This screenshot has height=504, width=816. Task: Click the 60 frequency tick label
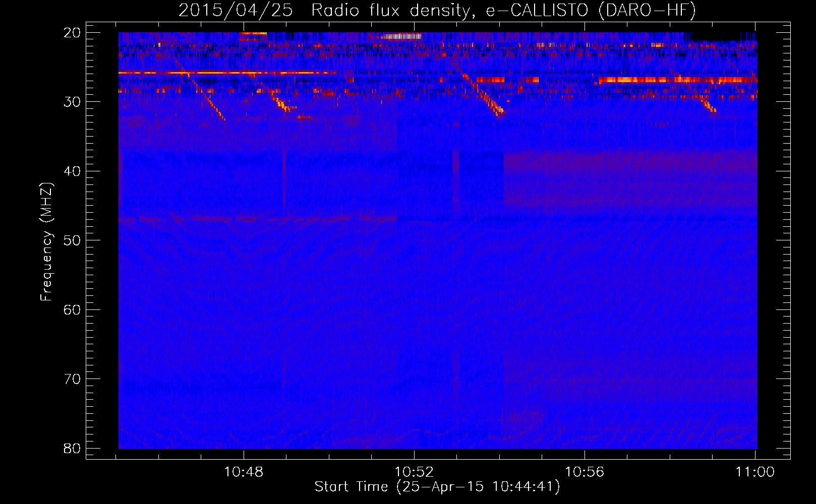pos(73,309)
